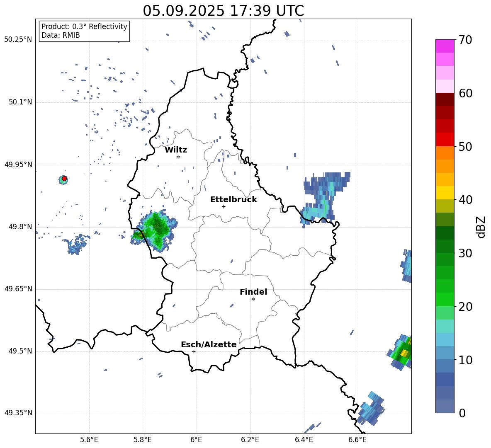This screenshot has width=491, height=448.
Task: Click the cross marker below Findel
Action: click(253, 299)
